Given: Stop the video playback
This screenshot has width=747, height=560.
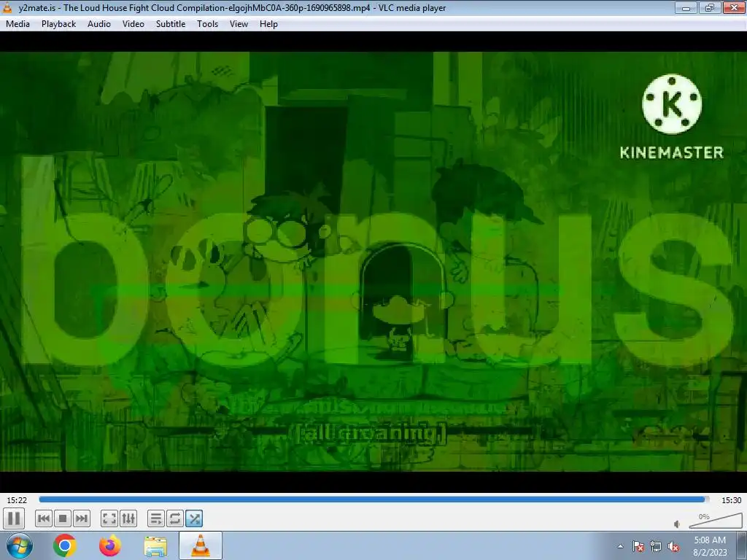Looking at the screenshot, I should pos(63,518).
